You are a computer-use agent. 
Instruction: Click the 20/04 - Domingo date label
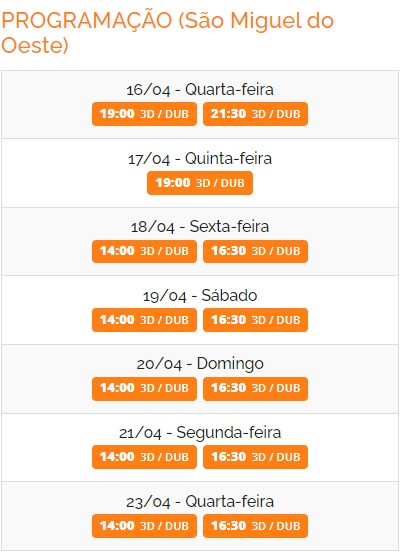point(200,364)
